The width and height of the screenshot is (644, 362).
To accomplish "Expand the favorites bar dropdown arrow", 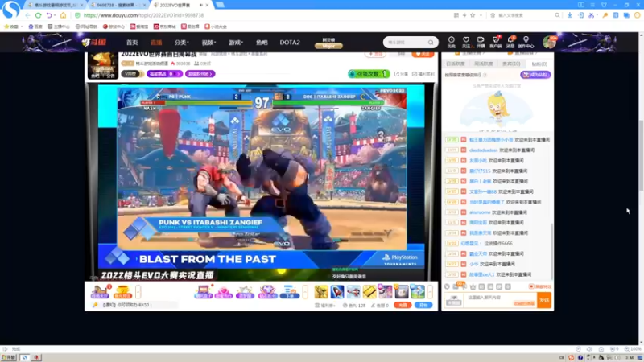I will point(22,27).
